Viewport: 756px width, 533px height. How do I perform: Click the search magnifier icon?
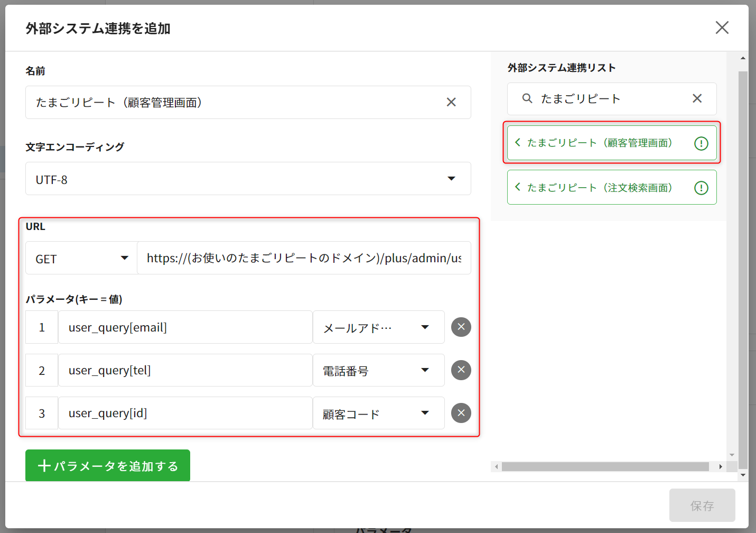point(527,98)
